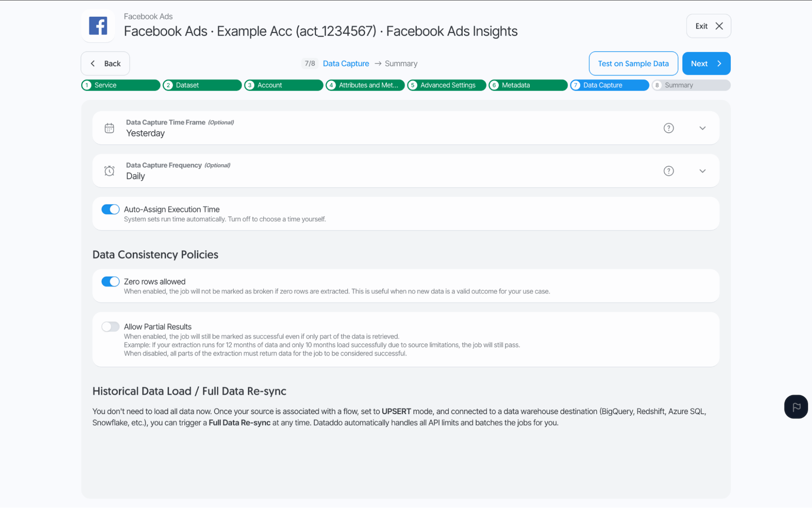This screenshot has height=508, width=812.
Task: Click the 7/8 step counter badge
Action: (310, 63)
